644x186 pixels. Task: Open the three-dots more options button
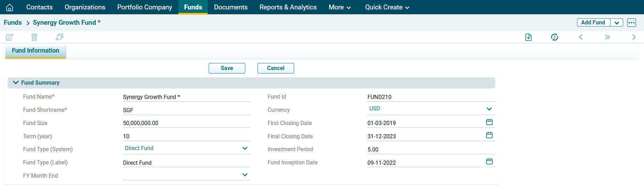(631, 23)
